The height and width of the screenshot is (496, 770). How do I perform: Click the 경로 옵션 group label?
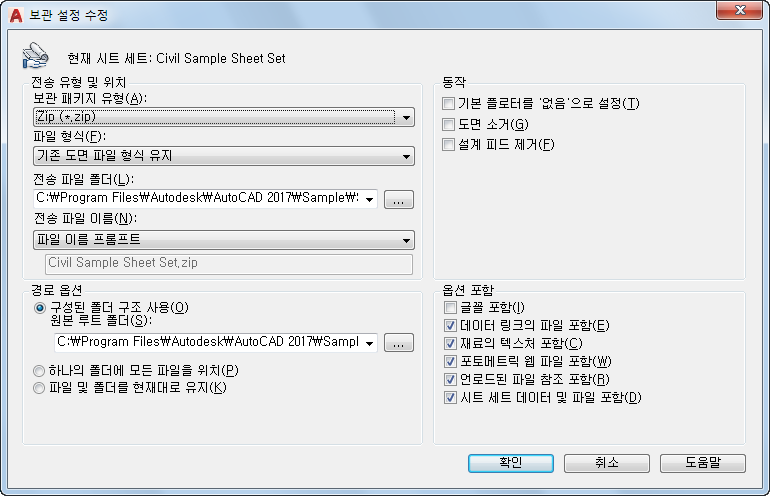(56, 290)
